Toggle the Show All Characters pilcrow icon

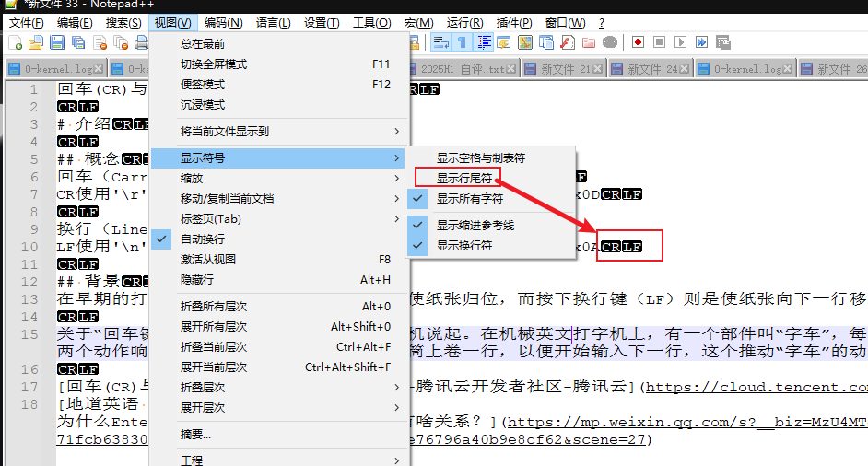(463, 42)
